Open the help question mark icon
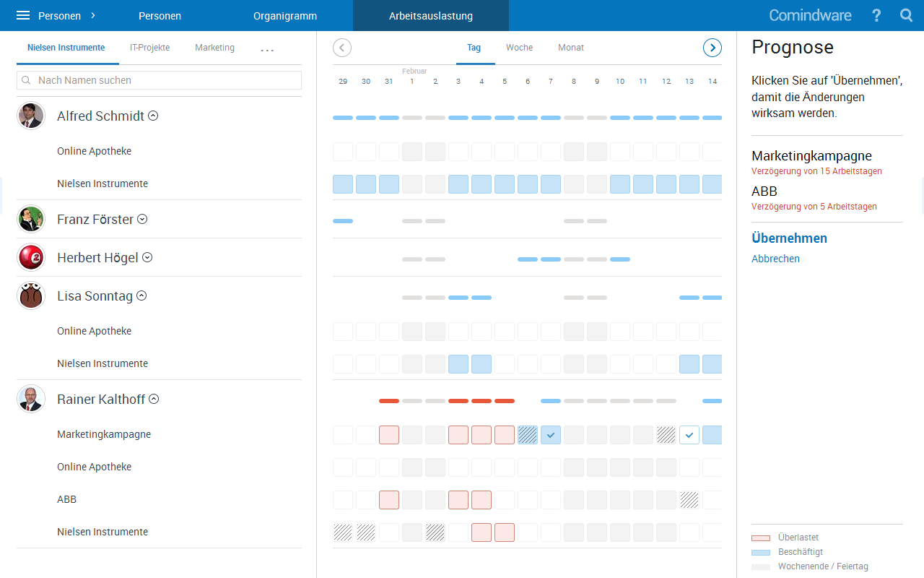924x578 pixels. point(876,15)
